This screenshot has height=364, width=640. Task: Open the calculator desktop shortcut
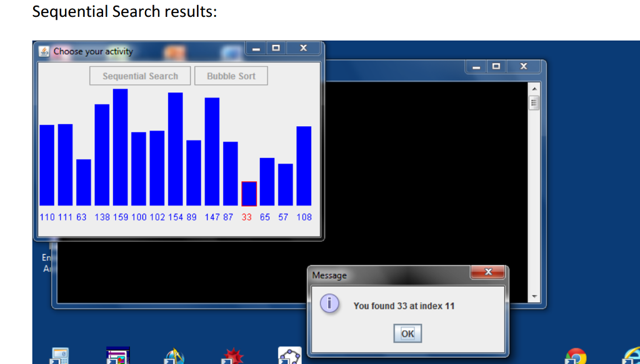coord(59,356)
